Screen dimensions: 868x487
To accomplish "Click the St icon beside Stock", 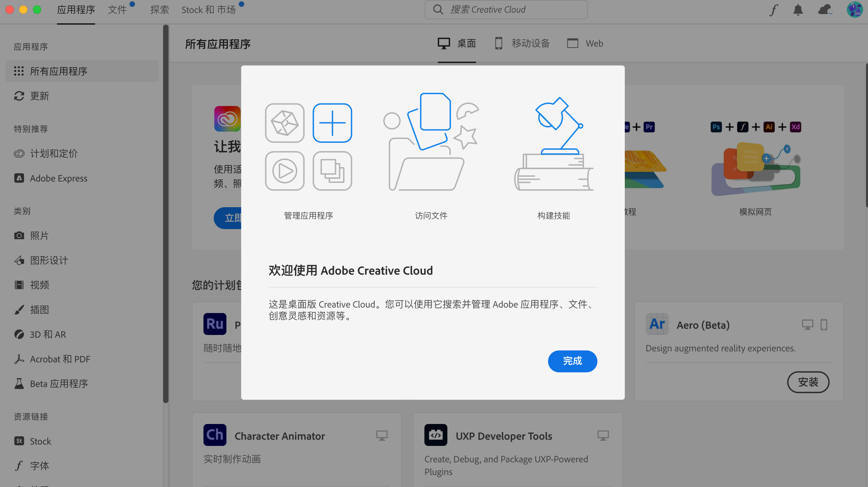I will coord(19,441).
